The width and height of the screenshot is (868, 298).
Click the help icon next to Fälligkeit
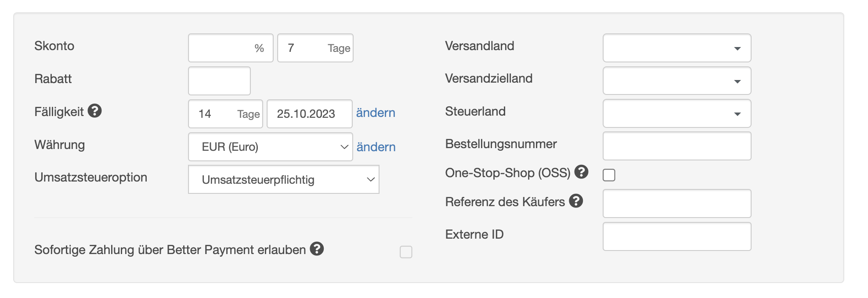click(x=94, y=111)
